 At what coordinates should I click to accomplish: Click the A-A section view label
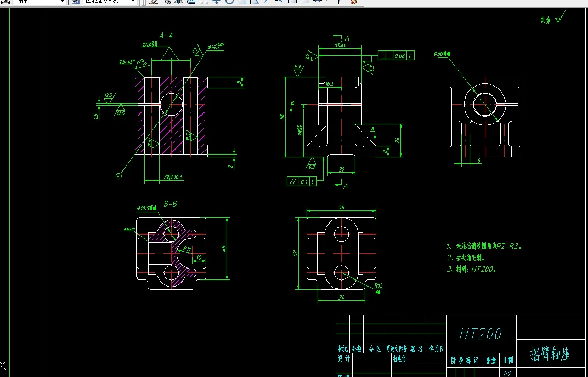(166, 36)
